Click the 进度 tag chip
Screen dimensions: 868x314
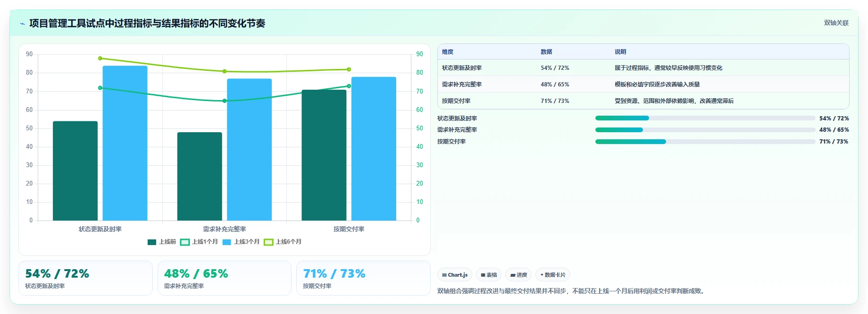point(518,275)
